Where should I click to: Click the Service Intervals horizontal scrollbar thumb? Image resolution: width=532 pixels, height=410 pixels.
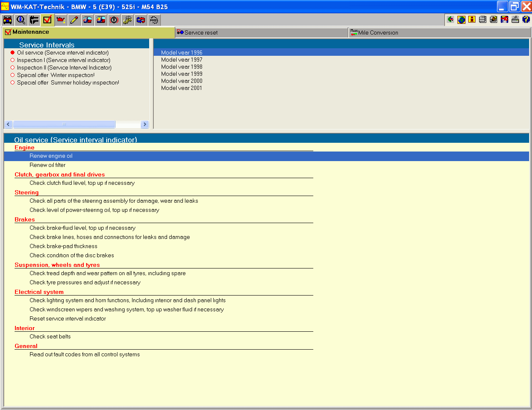(64, 124)
